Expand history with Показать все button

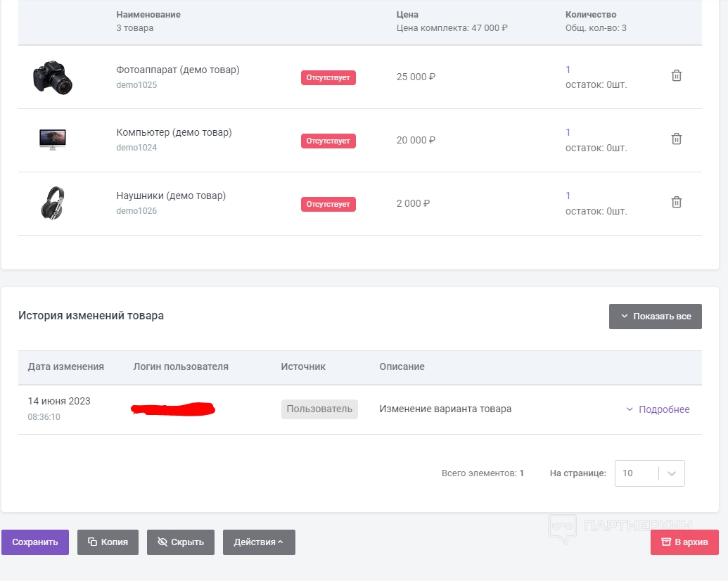[x=655, y=317]
